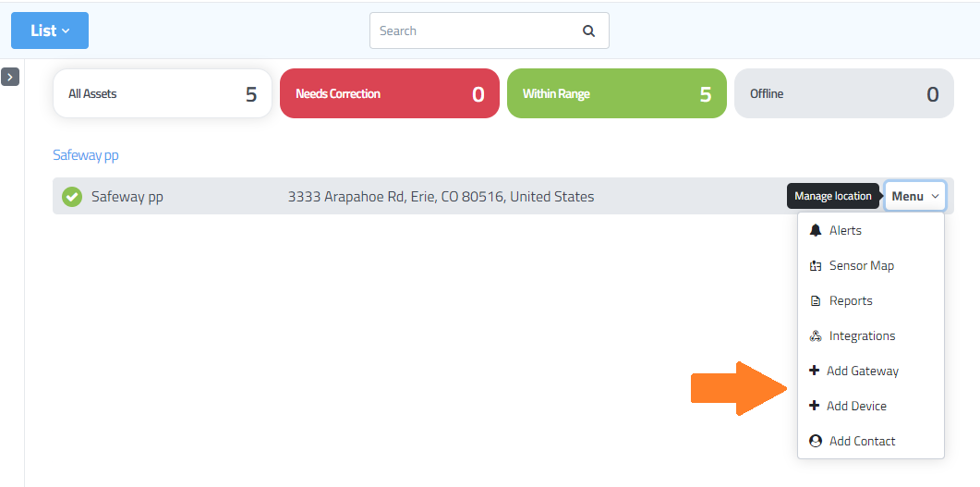The image size is (980, 487).
Task: Click the Add Contact person icon
Action: 816,441
